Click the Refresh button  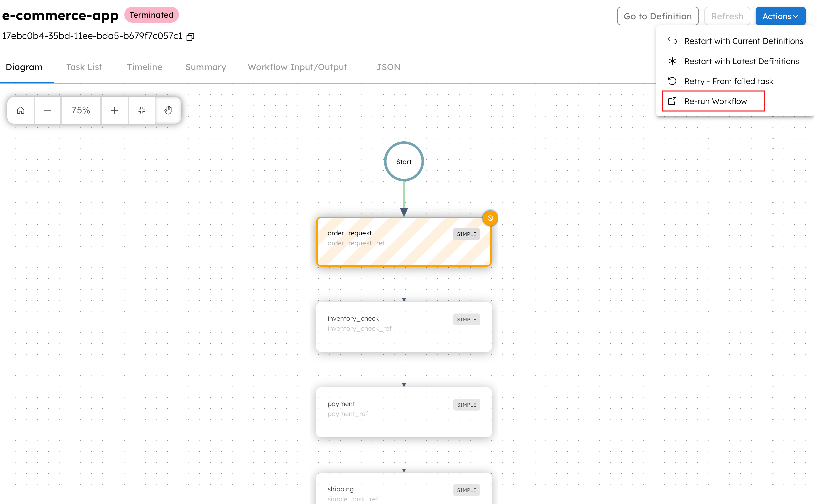pyautogui.click(x=727, y=16)
